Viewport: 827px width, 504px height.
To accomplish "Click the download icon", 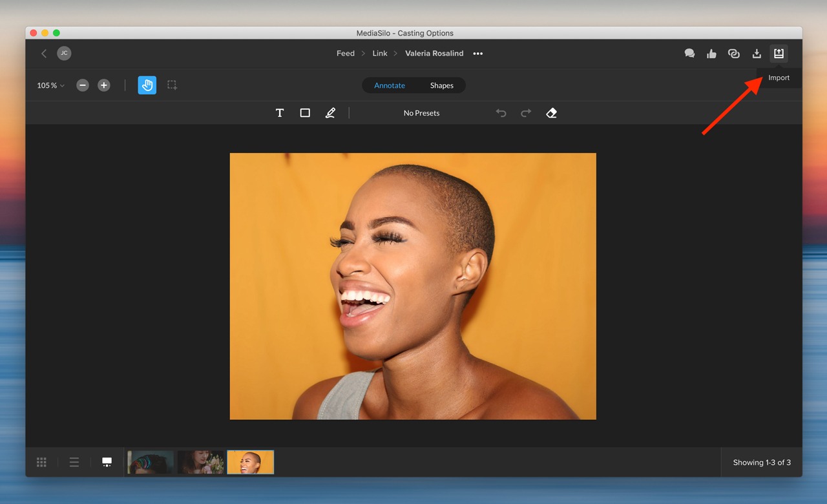I will [x=757, y=54].
